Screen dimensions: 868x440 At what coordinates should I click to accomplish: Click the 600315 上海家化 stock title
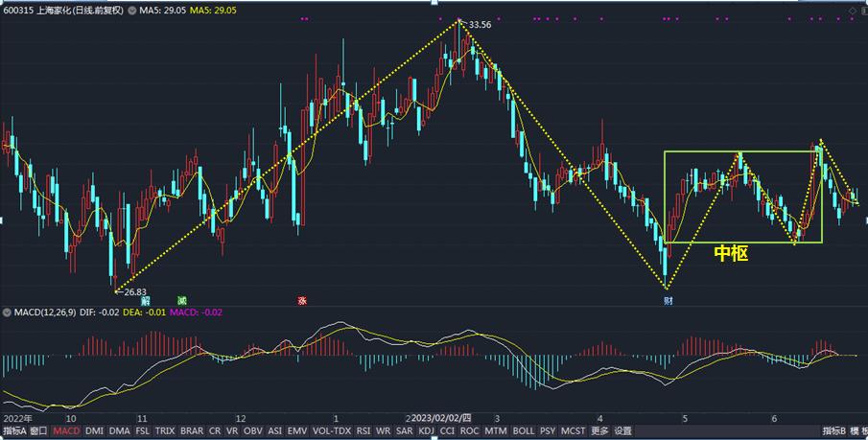[x=63, y=11]
